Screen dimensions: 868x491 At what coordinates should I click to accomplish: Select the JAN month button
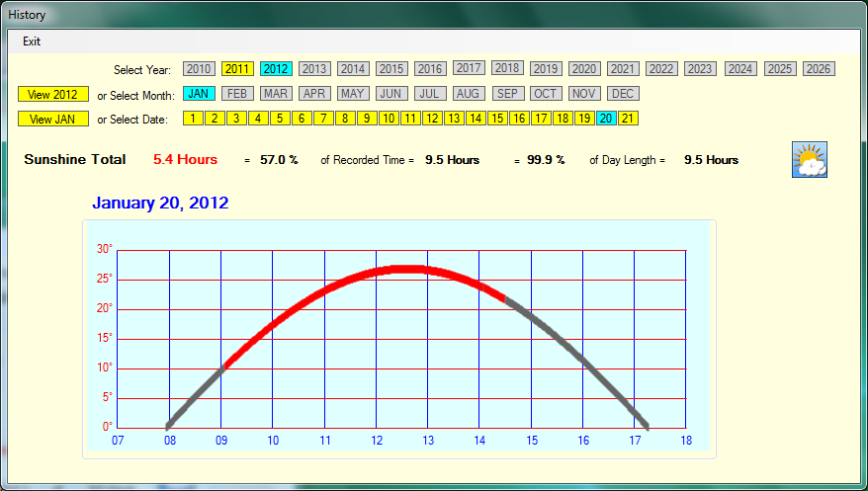[x=199, y=94]
